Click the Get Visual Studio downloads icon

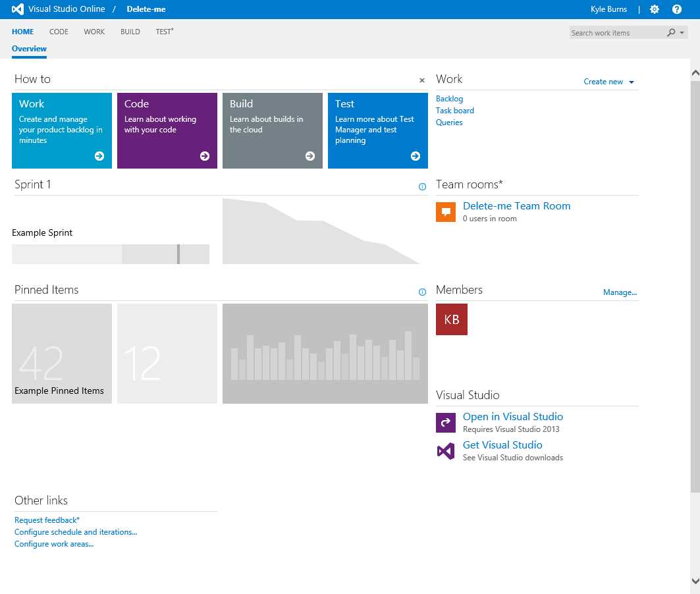point(445,450)
